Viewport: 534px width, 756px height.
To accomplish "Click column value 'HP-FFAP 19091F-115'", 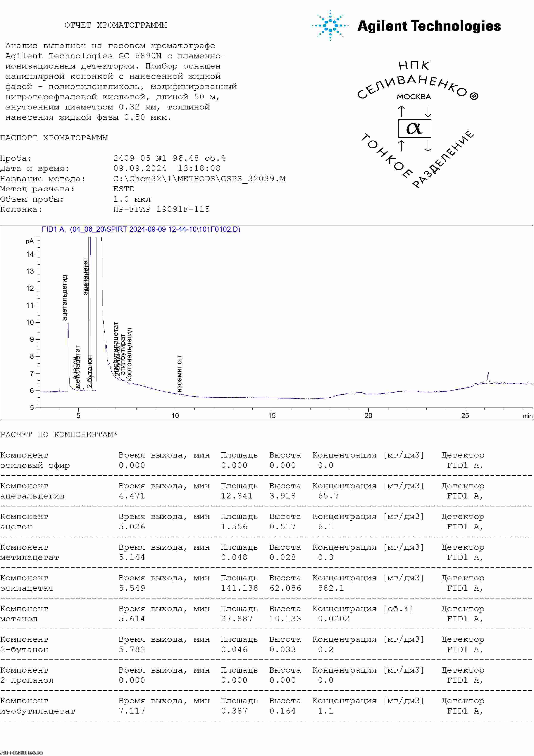I will point(161,209).
